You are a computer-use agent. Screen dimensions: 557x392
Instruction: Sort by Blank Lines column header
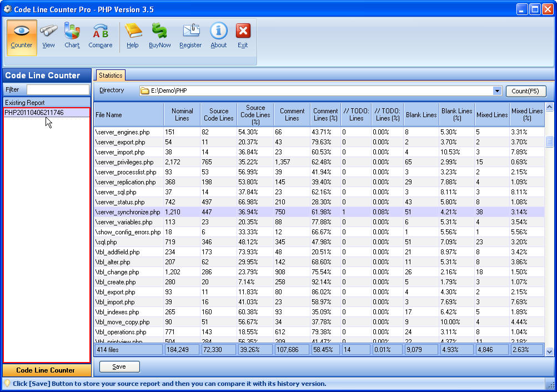click(x=421, y=115)
